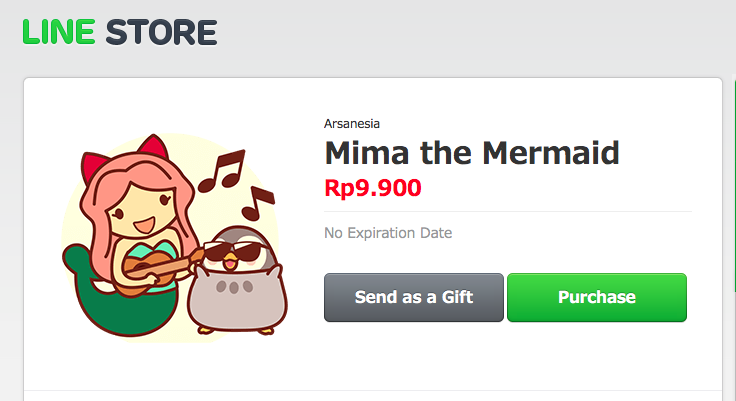Click the No Expiration Date label
This screenshot has height=401, width=736.
pyautogui.click(x=388, y=233)
